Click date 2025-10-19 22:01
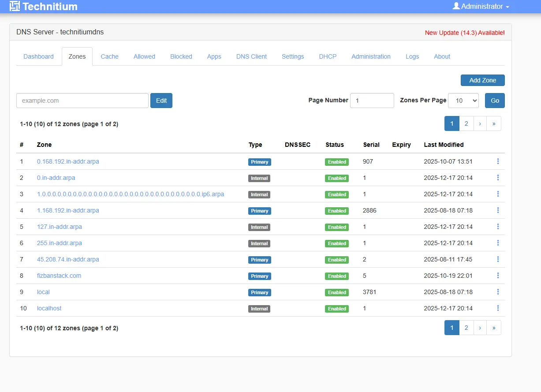This screenshot has width=541, height=392. coord(448,276)
